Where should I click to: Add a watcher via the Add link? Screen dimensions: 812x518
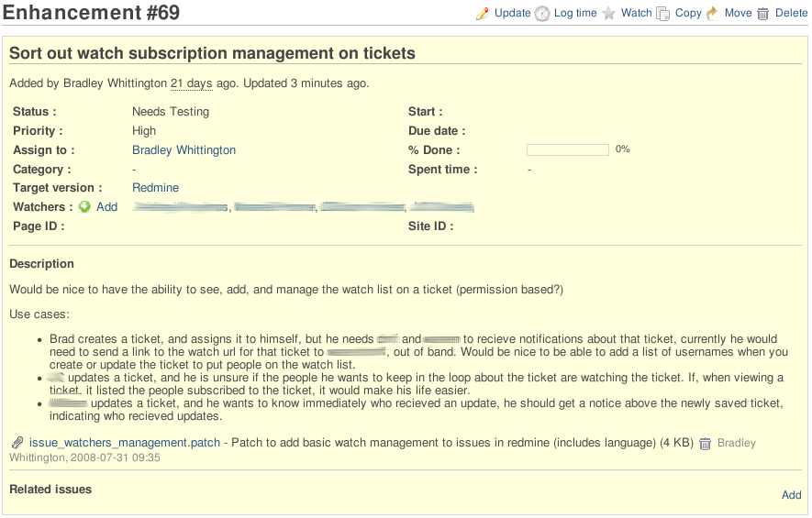pyautogui.click(x=106, y=207)
